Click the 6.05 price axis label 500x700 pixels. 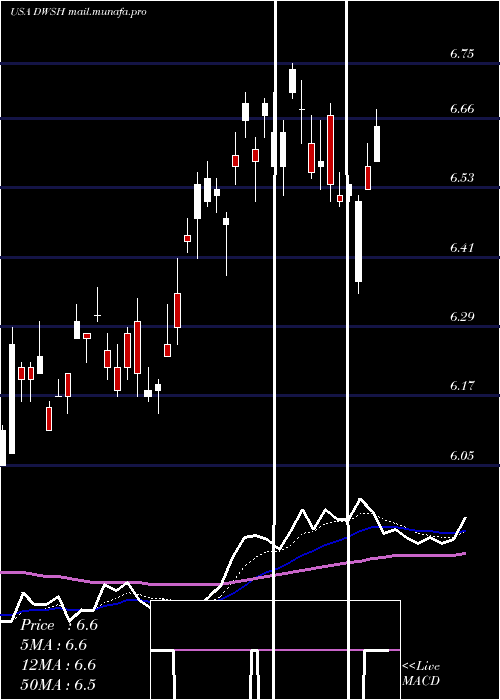(462, 455)
